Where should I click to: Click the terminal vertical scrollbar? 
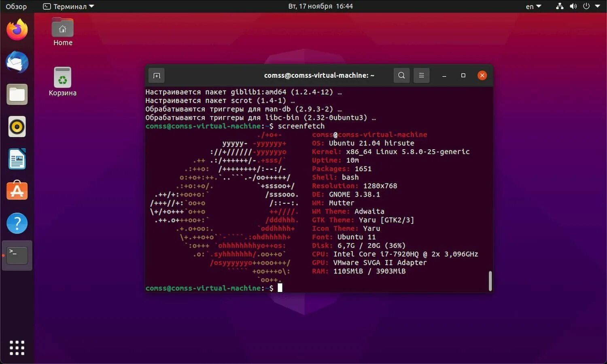click(490, 281)
